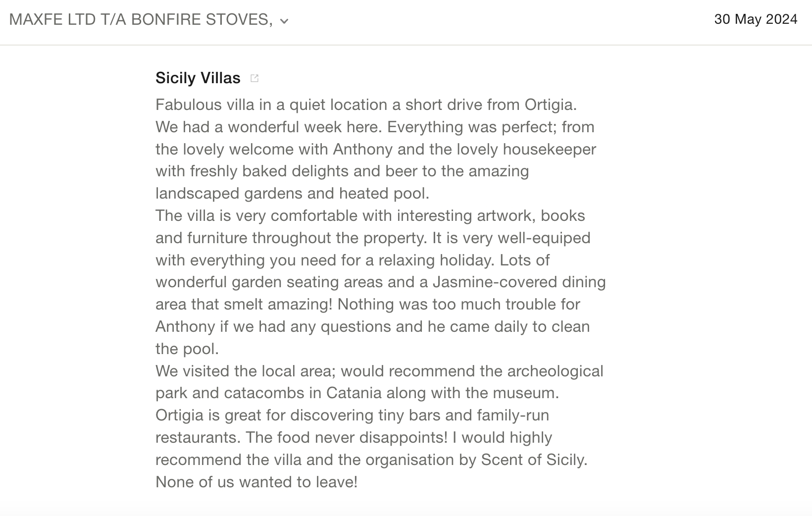The image size is (812, 516).
Task: Click the line 'Anthony if we had any questions'
Action: [372, 326]
